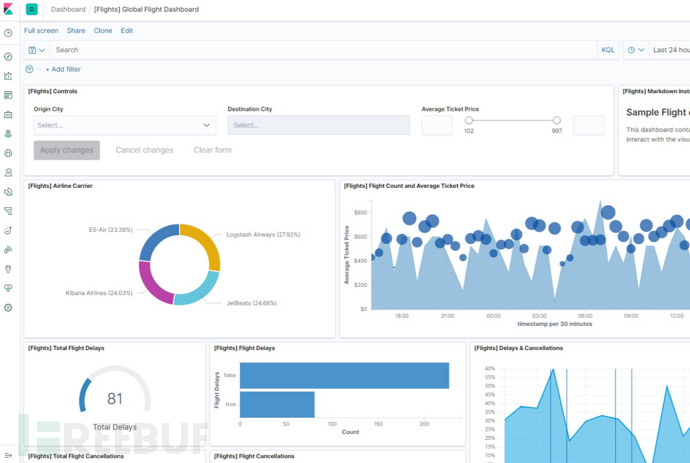Click Logstash Airways (27.92%) label
Image resolution: width=690 pixels, height=463 pixels.
point(263,235)
